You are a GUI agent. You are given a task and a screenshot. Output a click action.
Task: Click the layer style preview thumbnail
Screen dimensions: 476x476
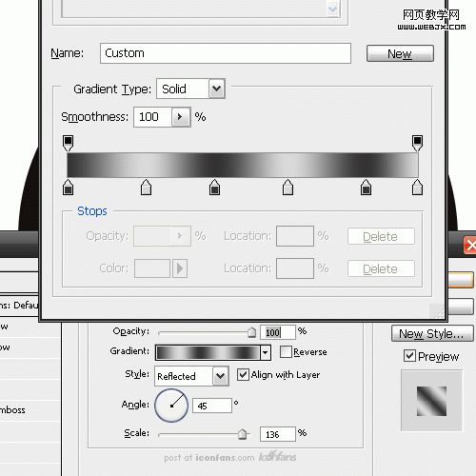[x=431, y=401]
